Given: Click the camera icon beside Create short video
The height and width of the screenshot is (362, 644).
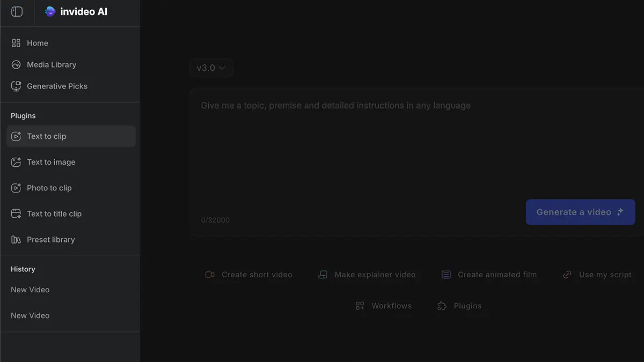Looking at the screenshot, I should pyautogui.click(x=210, y=275).
